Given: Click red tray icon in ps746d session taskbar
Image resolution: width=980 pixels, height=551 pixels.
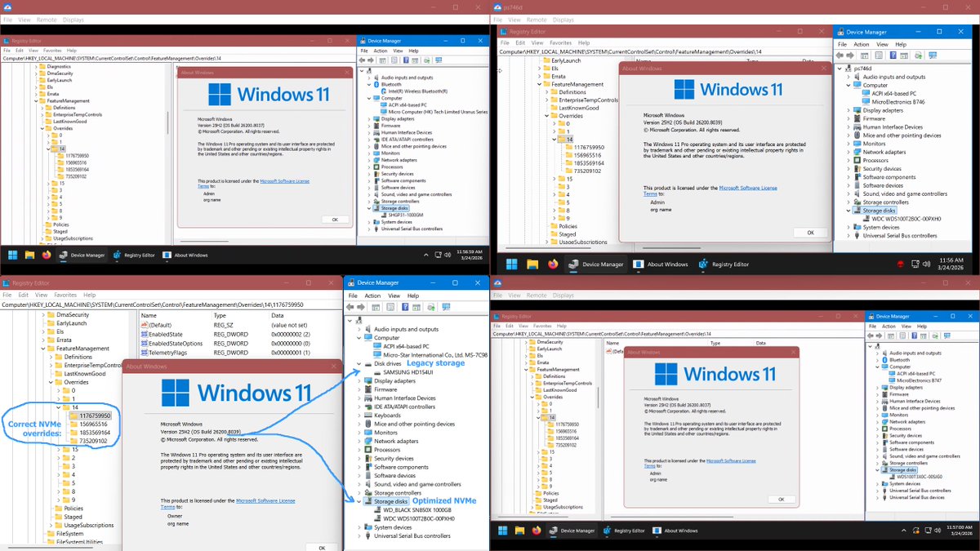Looking at the screenshot, I should click(902, 264).
